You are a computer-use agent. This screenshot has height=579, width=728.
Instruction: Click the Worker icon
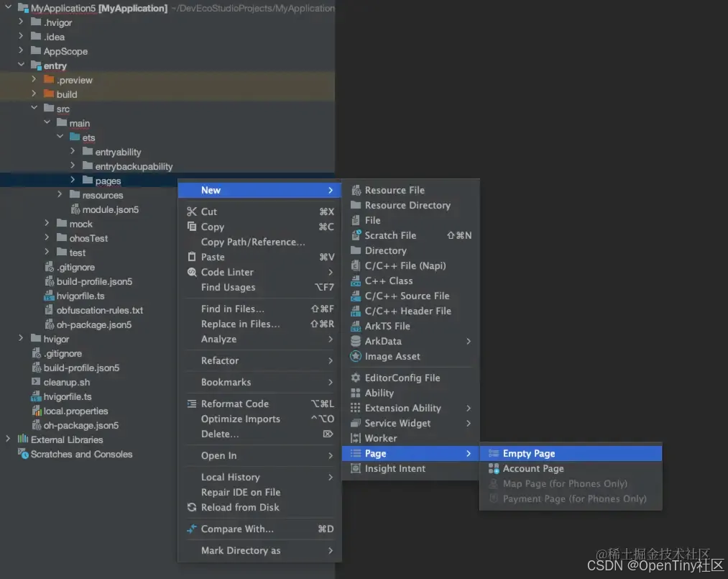point(356,438)
